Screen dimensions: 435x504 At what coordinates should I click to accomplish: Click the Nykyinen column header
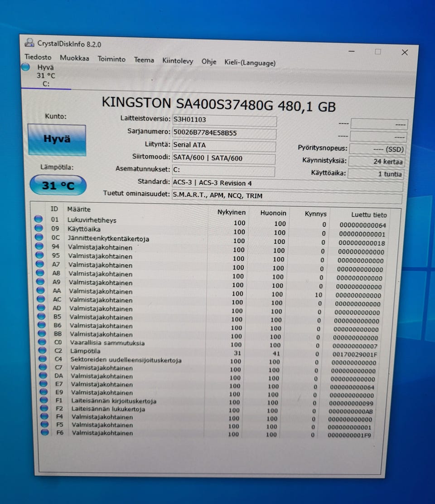coord(231,212)
